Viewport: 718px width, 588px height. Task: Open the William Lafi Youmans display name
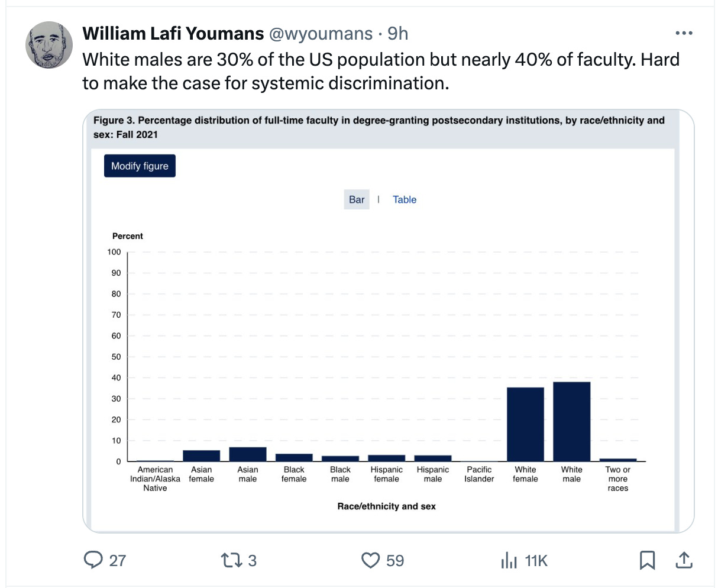(173, 34)
